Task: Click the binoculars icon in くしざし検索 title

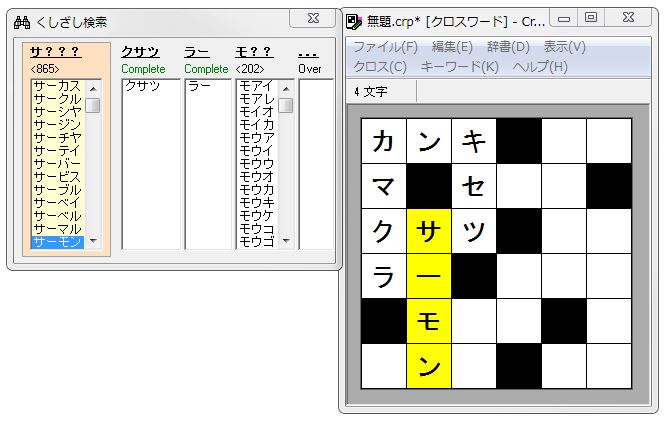Action: pyautogui.click(x=22, y=22)
